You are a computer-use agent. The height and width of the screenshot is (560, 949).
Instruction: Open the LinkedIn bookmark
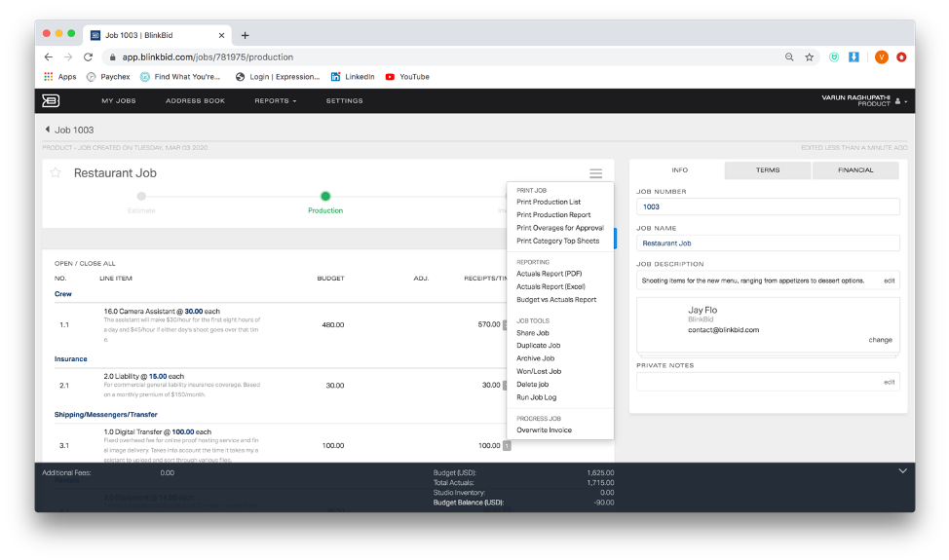(353, 77)
